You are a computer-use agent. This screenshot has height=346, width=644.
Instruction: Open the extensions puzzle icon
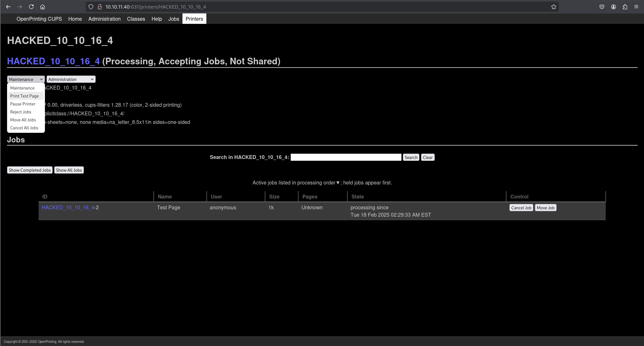(625, 7)
